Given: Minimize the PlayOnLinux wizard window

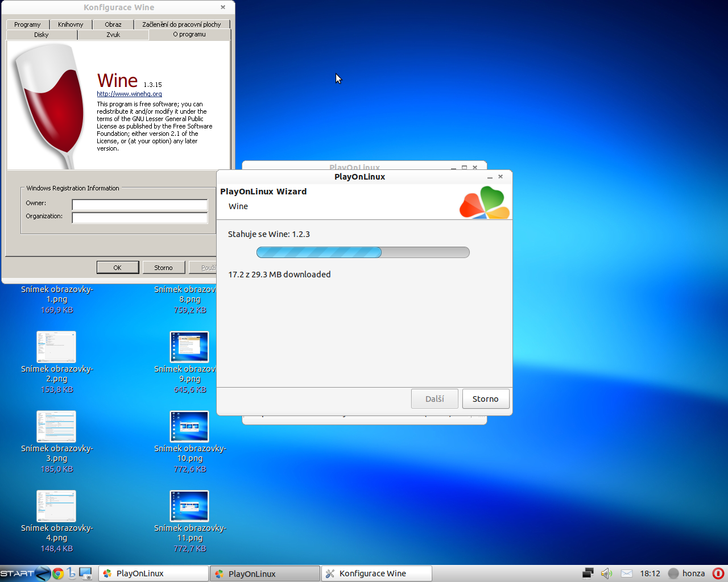Looking at the screenshot, I should [490, 177].
